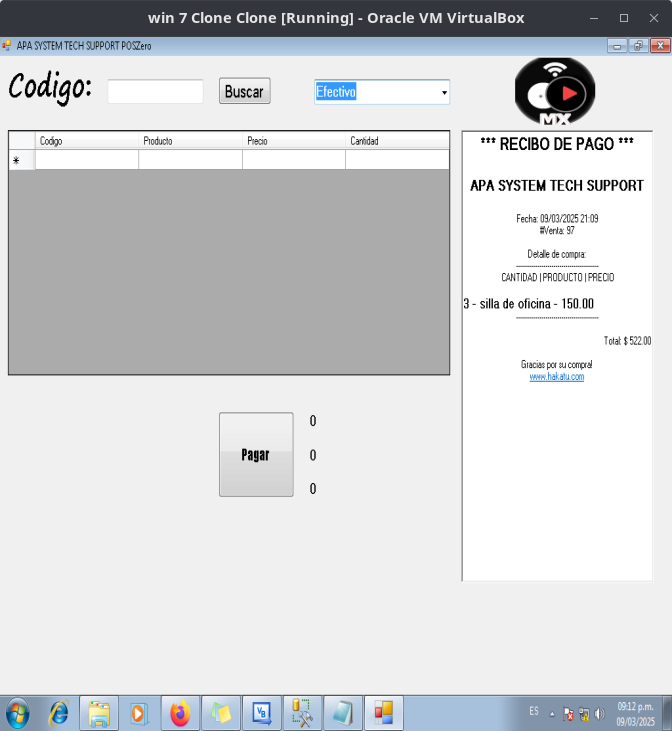This screenshot has width=672, height=731.
Task: Click the volume speaker tray icon
Action: coord(600,714)
